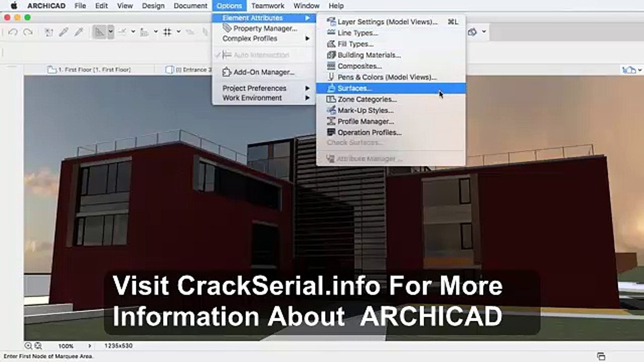The height and width of the screenshot is (362, 644).
Task: Click the zoom in magnifier icon
Action: point(38,346)
